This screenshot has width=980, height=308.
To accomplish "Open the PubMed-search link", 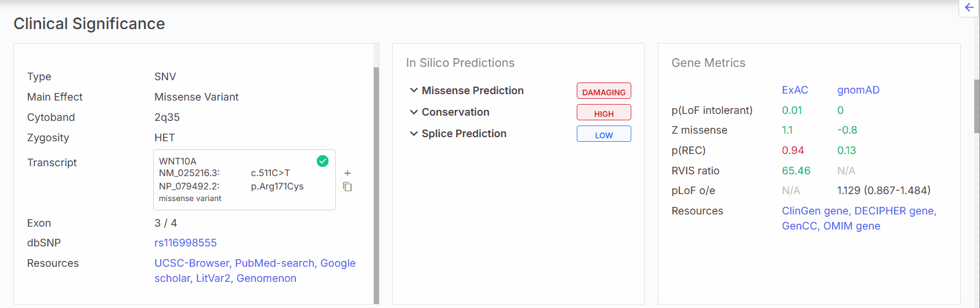I will pyautogui.click(x=274, y=263).
